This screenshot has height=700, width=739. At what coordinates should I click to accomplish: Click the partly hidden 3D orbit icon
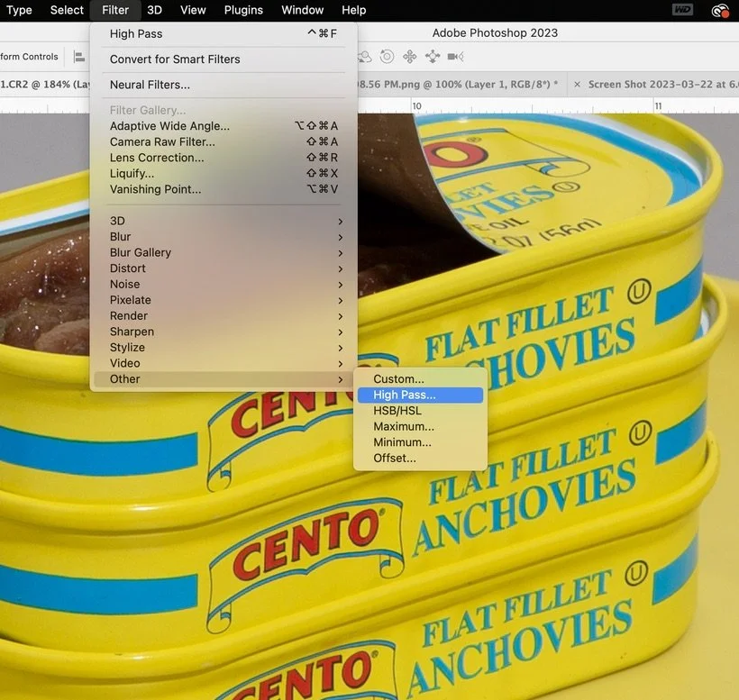pyautogui.click(x=365, y=57)
